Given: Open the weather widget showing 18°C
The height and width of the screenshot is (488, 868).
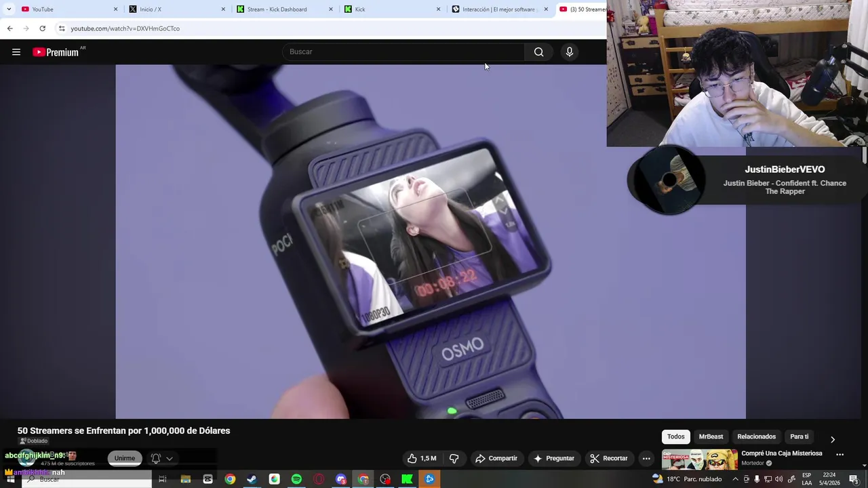Looking at the screenshot, I should click(687, 479).
